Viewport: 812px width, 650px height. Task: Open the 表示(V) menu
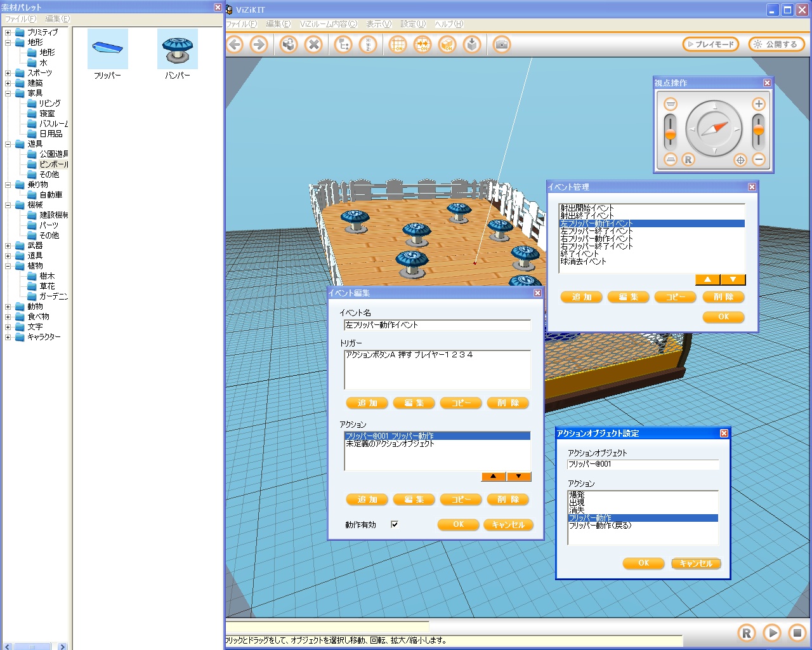tap(378, 24)
